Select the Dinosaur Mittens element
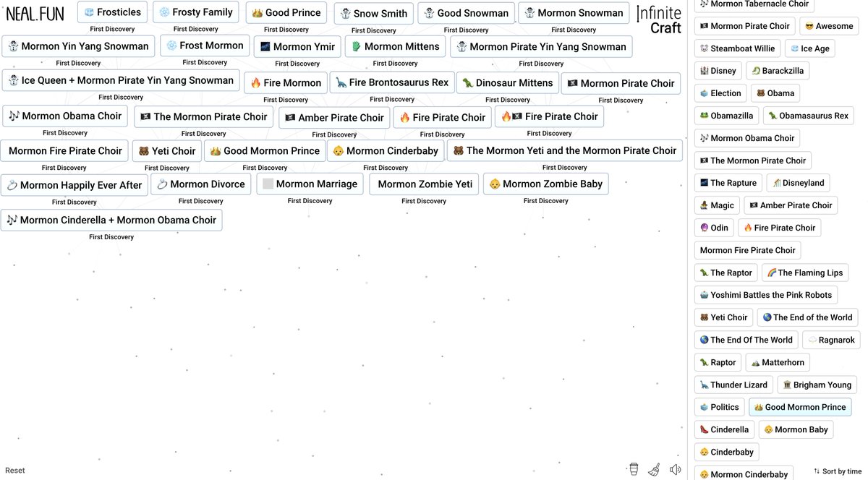The height and width of the screenshot is (480, 868). 508,83
